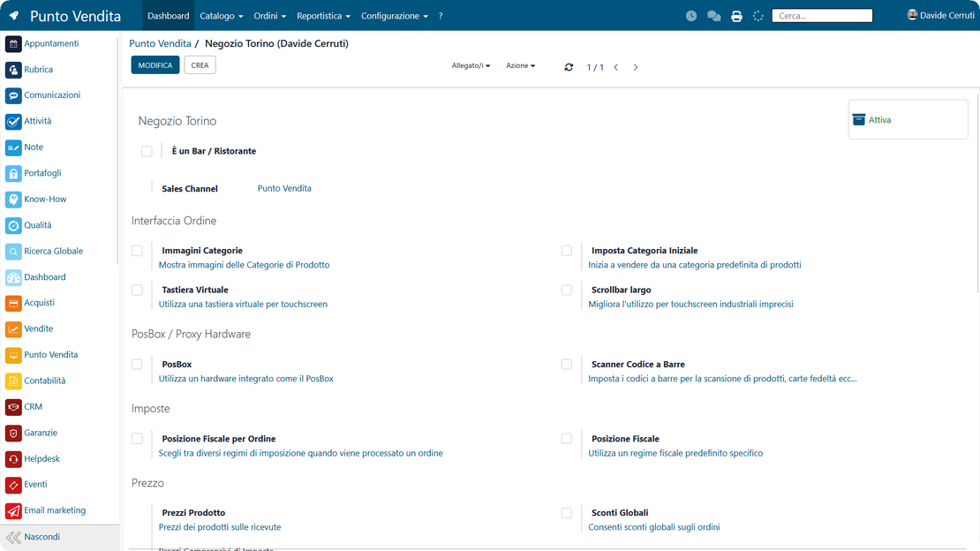Image resolution: width=980 pixels, height=551 pixels.
Task: Click the Know-How icon
Action: [13, 200]
